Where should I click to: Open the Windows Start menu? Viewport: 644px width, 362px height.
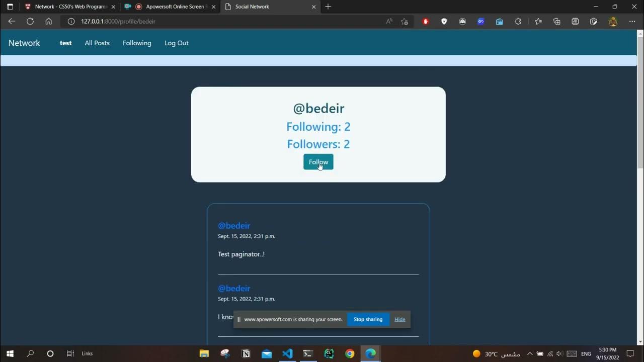coord(10,353)
